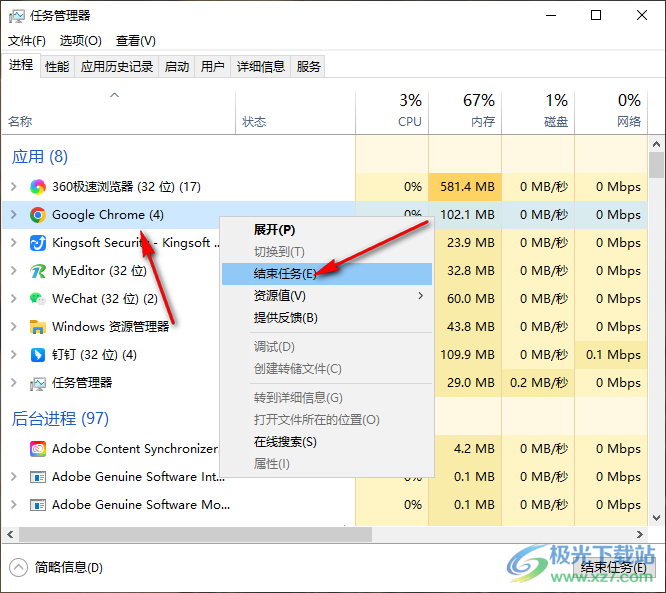Select the WeChat (32 位) (2) row name
Screen dimensions: 666x593
click(105, 299)
